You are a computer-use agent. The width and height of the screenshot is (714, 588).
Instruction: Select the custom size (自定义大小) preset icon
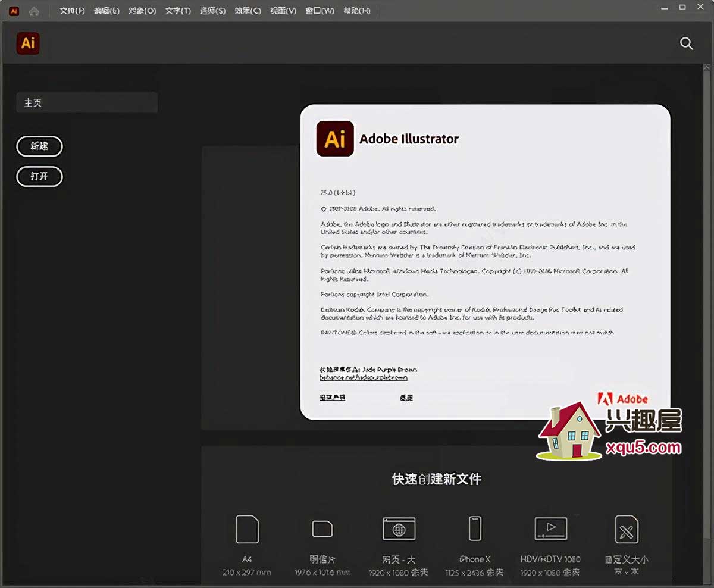[x=627, y=529]
